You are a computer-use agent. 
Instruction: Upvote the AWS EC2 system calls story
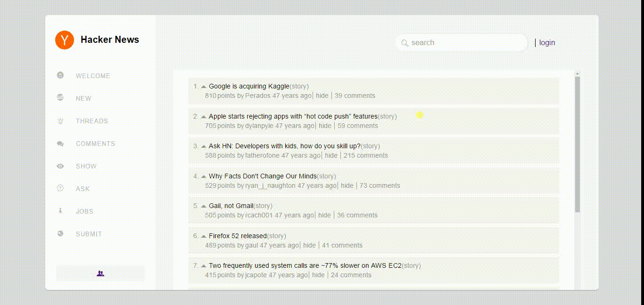point(204,266)
